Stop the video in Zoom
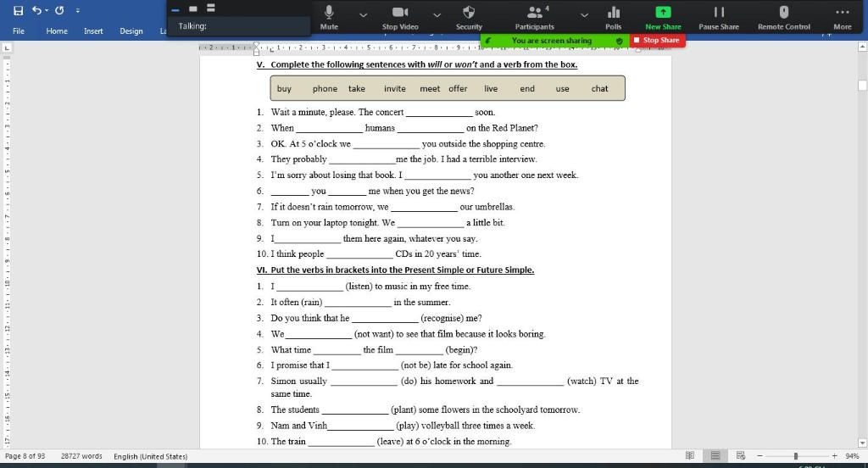 (x=400, y=17)
